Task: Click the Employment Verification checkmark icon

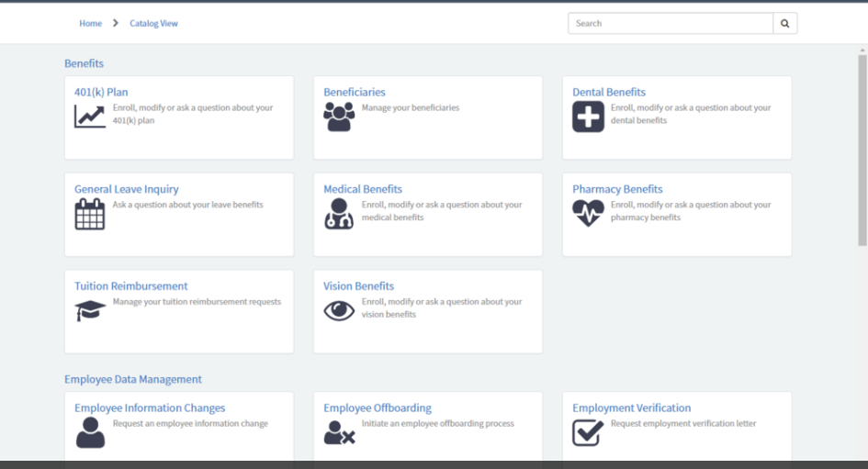Action: pyautogui.click(x=588, y=432)
